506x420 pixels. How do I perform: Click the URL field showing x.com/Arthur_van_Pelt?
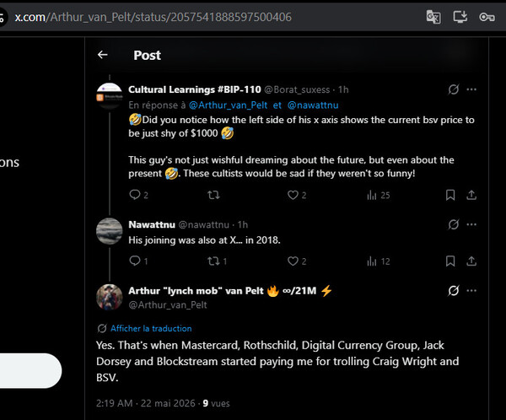pyautogui.click(x=153, y=17)
